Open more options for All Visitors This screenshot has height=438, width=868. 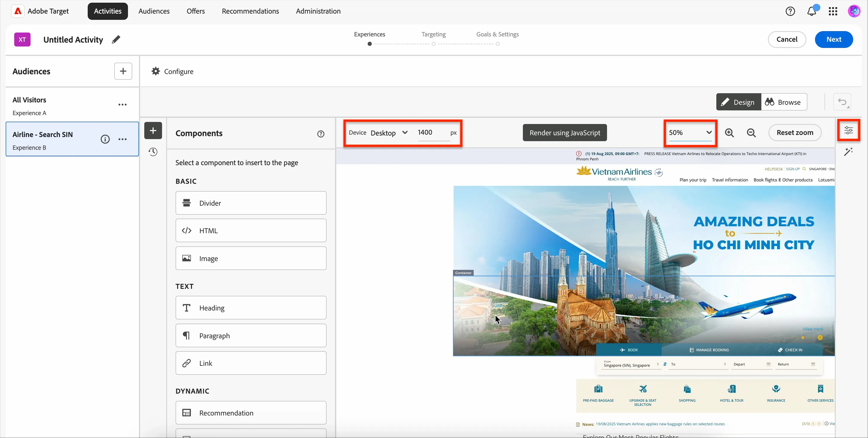(x=123, y=105)
